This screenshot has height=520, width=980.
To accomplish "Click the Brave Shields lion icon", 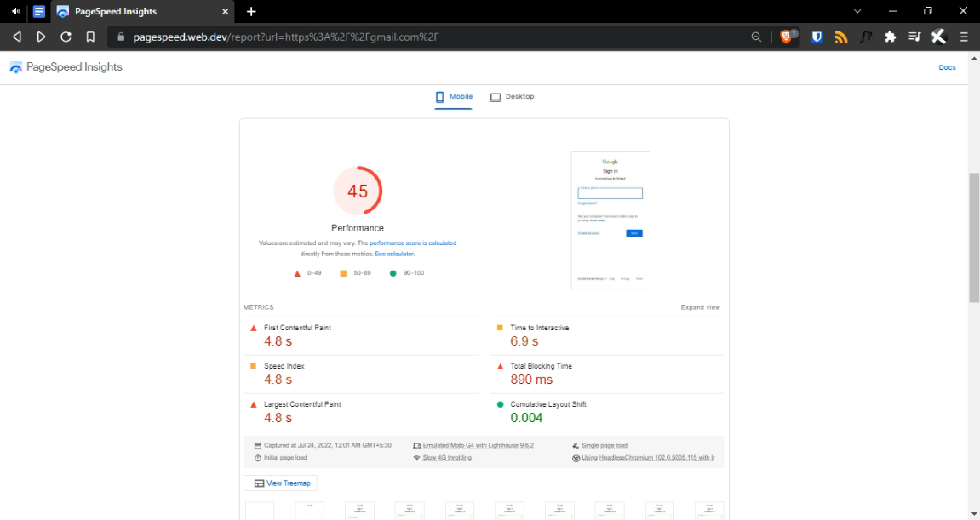I will point(786,37).
